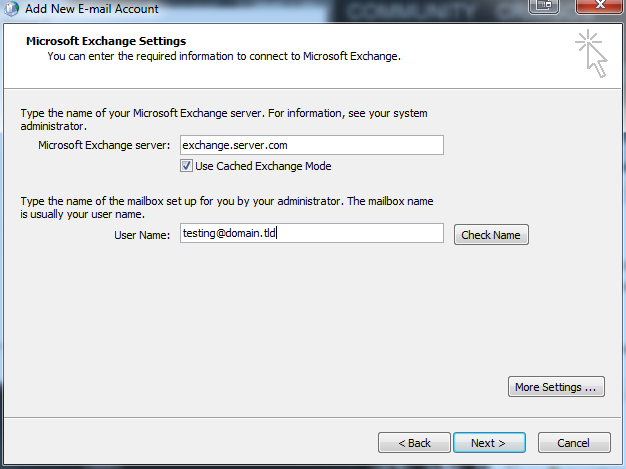Screen dimensions: 626x469
Task: Click the 'Microsoft Exchange Settings' heading
Action: [x=105, y=41]
